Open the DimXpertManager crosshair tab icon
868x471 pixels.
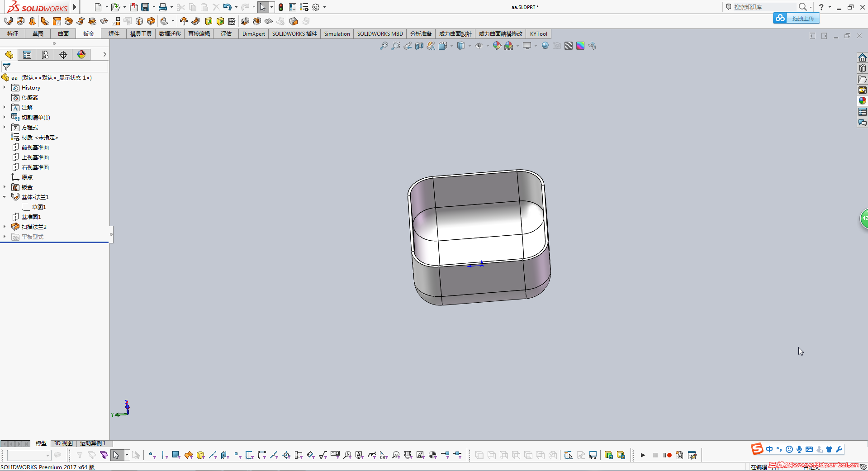pyautogui.click(x=63, y=55)
